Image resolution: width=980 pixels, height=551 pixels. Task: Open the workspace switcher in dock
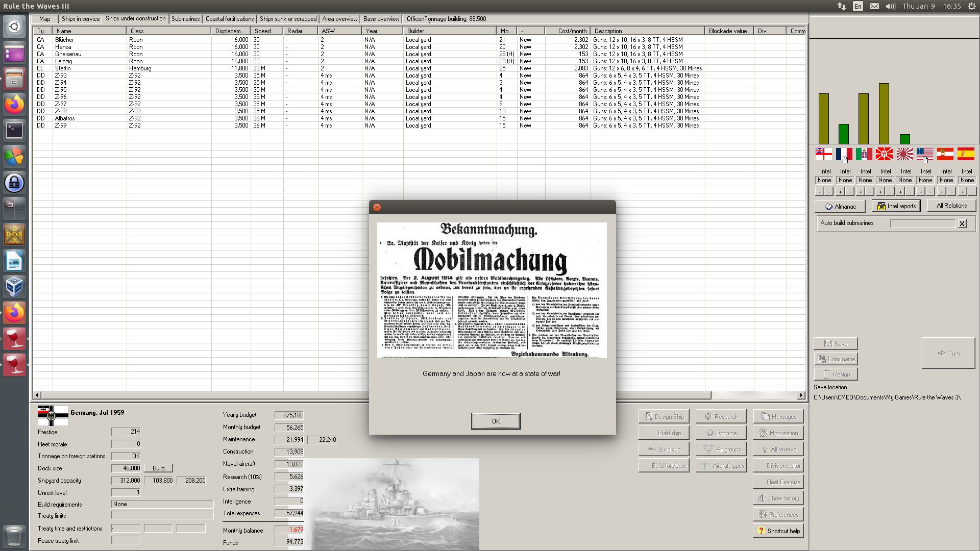14,209
